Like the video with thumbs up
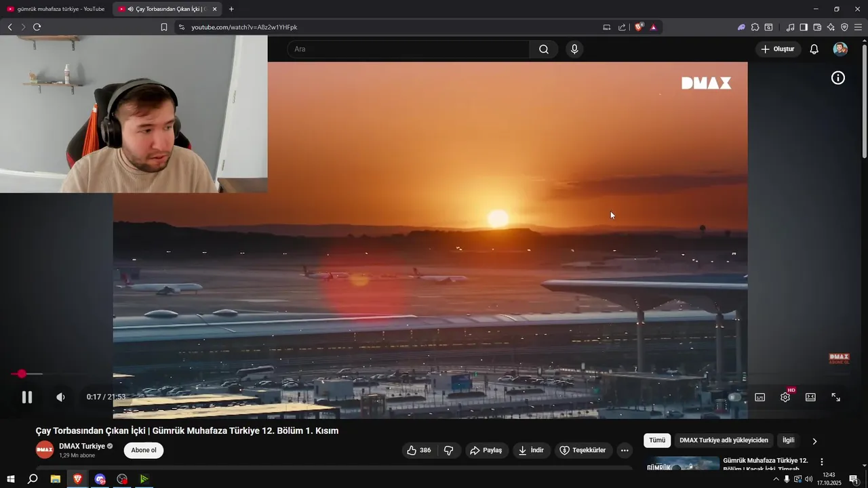This screenshot has height=488, width=868. (419, 450)
